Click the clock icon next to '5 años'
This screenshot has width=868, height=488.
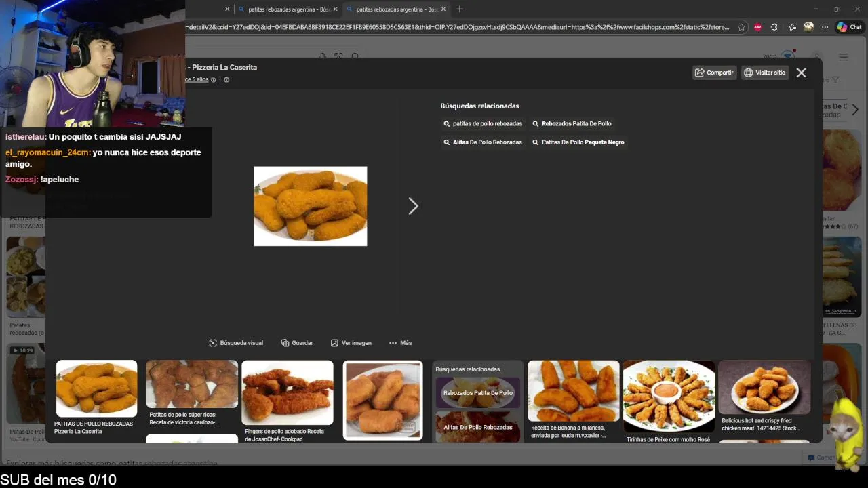coord(214,80)
